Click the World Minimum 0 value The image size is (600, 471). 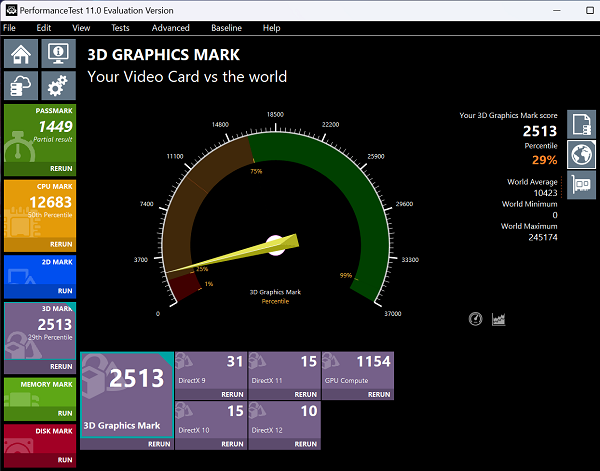coord(555,215)
